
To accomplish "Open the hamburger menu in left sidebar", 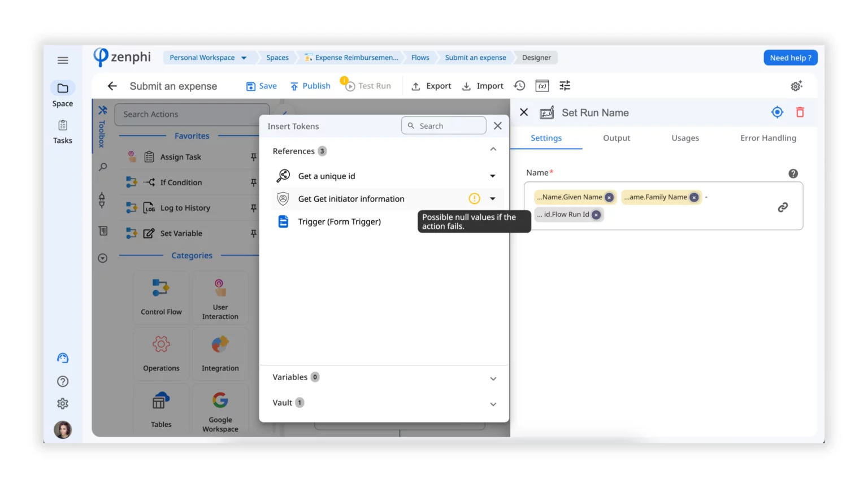I will 63,60.
